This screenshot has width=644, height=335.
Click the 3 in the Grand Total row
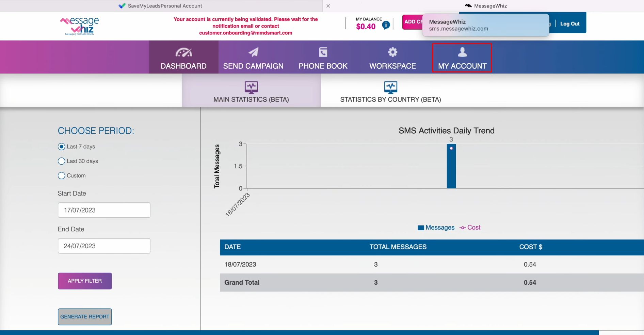376,283
